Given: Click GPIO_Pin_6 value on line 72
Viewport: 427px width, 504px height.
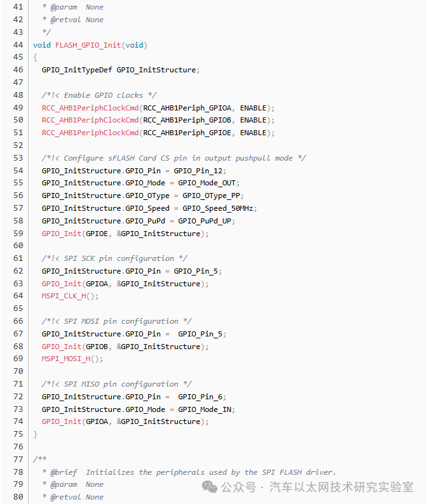Looking at the screenshot, I should 200,397.
